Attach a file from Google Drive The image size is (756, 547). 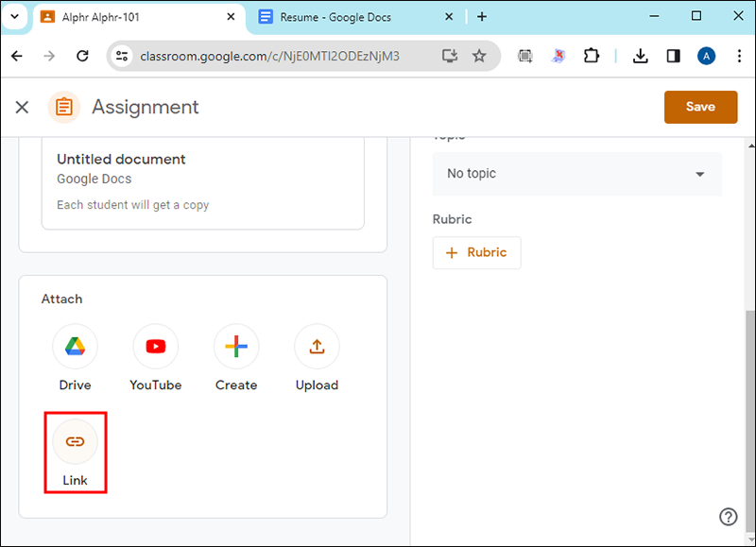point(75,347)
